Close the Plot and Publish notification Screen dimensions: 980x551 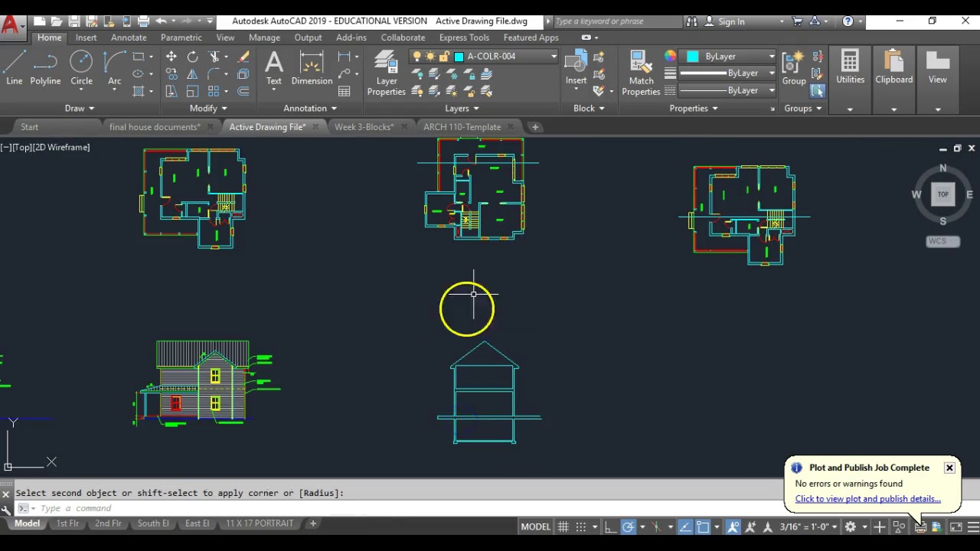click(x=949, y=468)
